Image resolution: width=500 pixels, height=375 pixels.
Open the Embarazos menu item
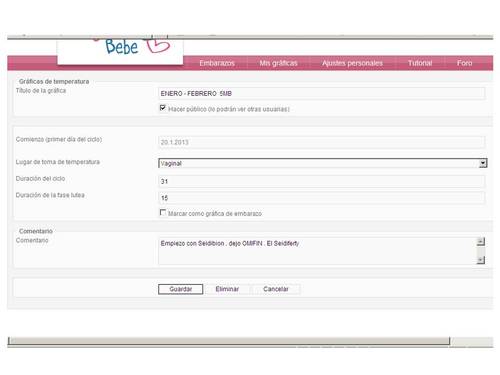coord(217,63)
